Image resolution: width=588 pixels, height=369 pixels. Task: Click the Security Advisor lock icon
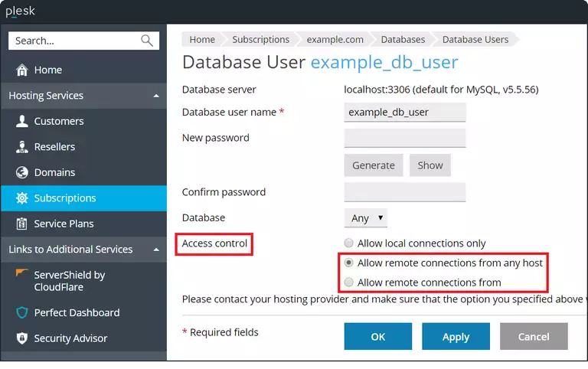point(21,338)
